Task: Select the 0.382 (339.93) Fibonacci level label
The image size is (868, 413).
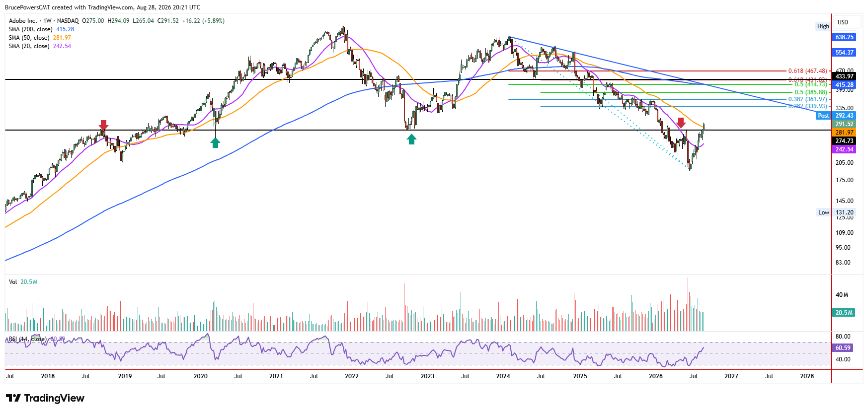Action: pos(808,106)
